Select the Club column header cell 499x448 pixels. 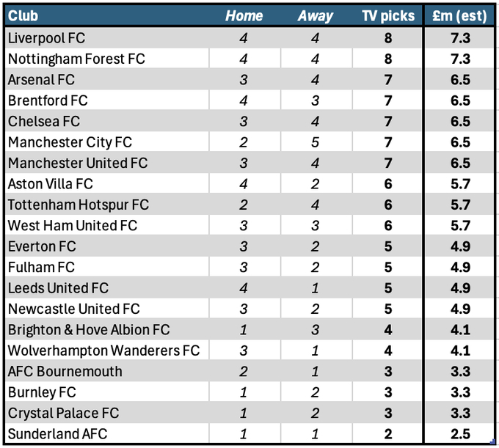(x=107, y=15)
